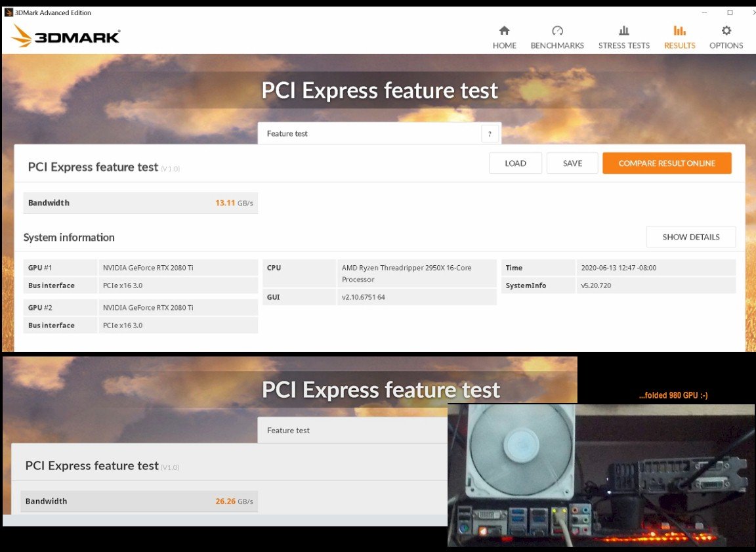Click the small 3DMark title bar icon

coord(8,12)
